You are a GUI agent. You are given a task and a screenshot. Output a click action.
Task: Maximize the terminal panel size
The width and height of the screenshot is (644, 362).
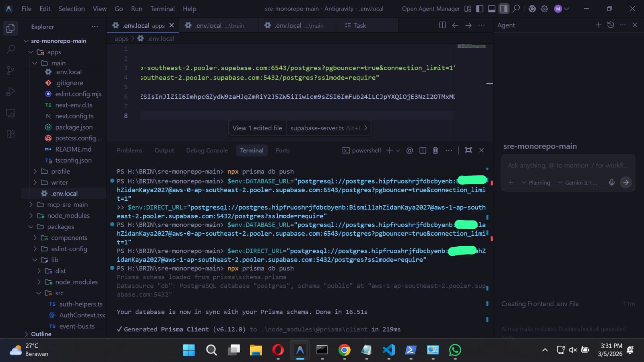[x=468, y=150]
